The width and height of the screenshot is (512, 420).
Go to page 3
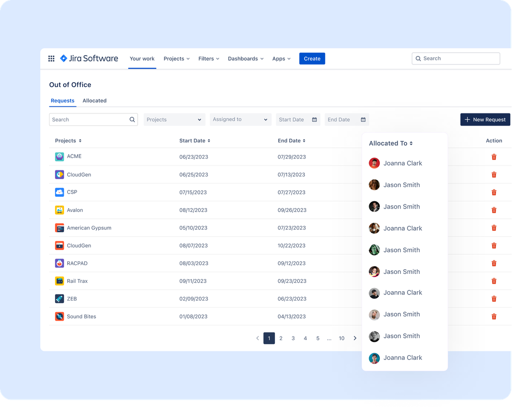(293, 338)
